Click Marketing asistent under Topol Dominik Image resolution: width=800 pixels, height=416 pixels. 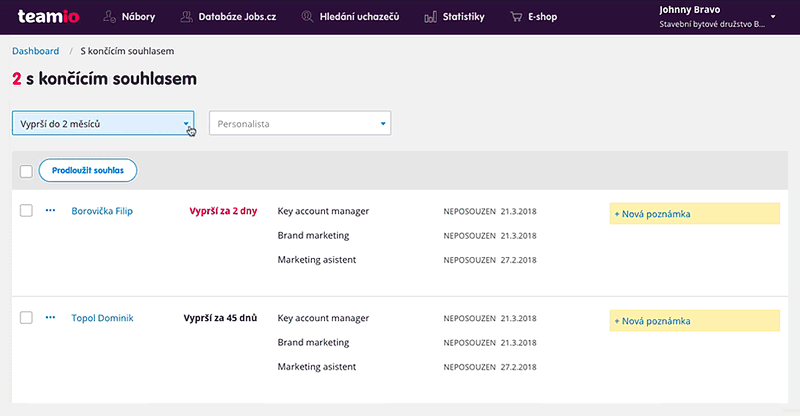[317, 366]
